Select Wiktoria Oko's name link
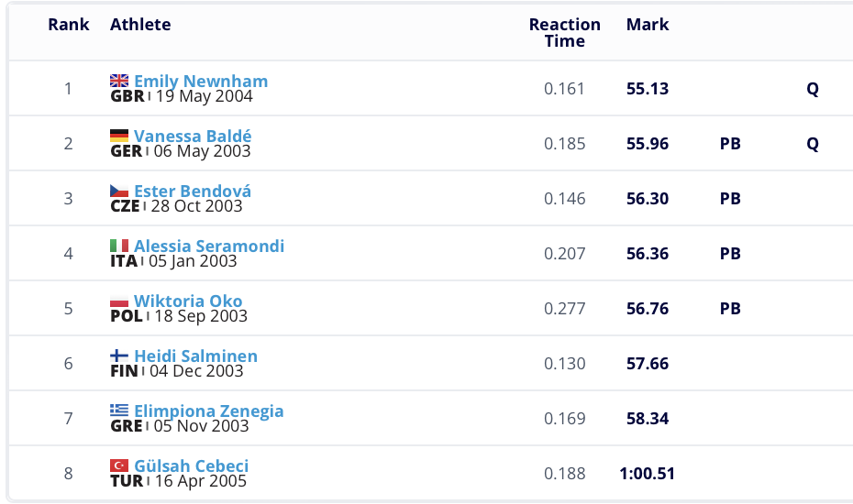Screen dimensions: 853x504 click(188, 301)
